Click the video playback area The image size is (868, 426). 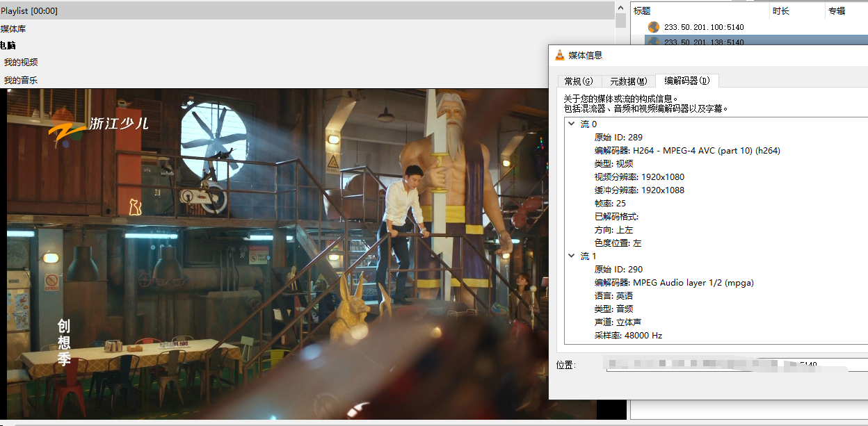(x=278, y=254)
